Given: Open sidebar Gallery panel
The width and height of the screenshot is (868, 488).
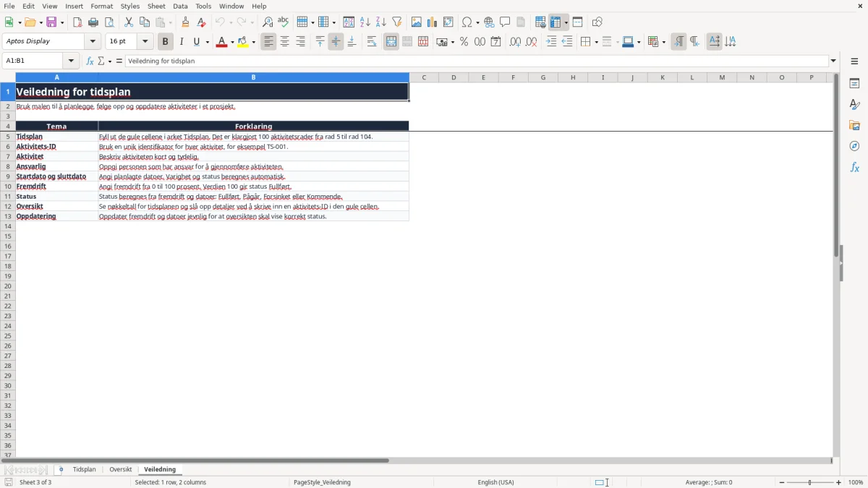Looking at the screenshot, I should 854,126.
